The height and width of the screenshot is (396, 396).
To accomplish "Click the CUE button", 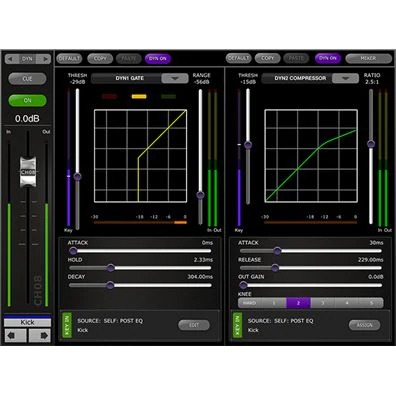I will click(27, 79).
